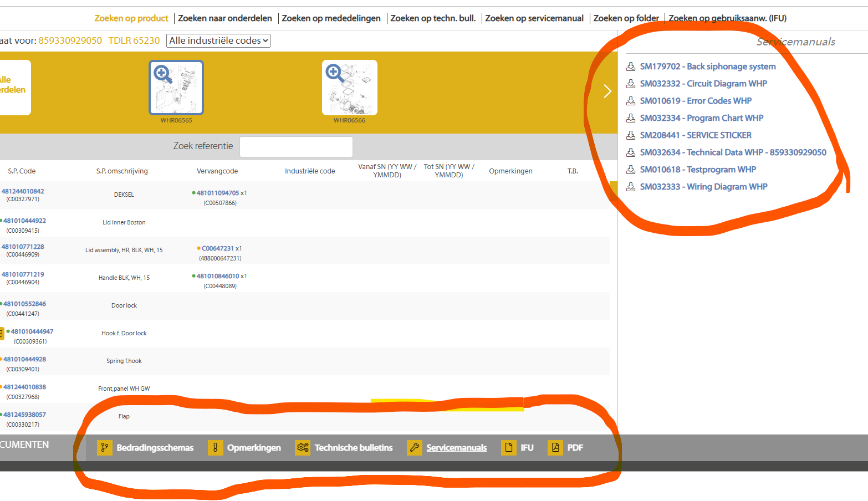Open the SM032332 - Circuit Diagram WHP link
Screen dimensions: 868x501
(x=703, y=84)
